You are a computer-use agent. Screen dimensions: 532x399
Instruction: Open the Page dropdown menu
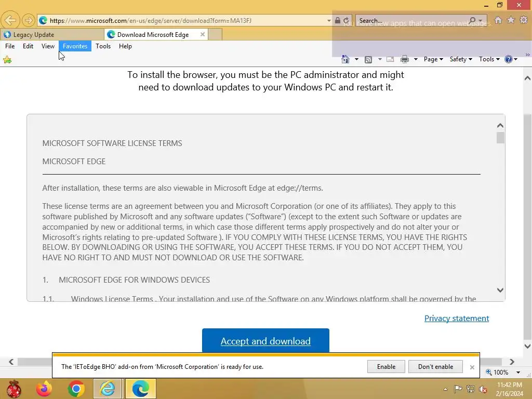pyautogui.click(x=433, y=59)
